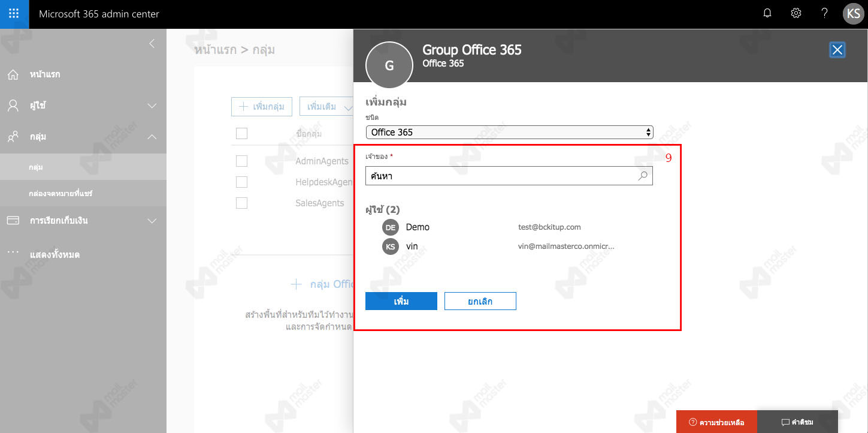Click vin@mailmasterco.onmicr... email
This screenshot has width=868, height=433.
566,246
